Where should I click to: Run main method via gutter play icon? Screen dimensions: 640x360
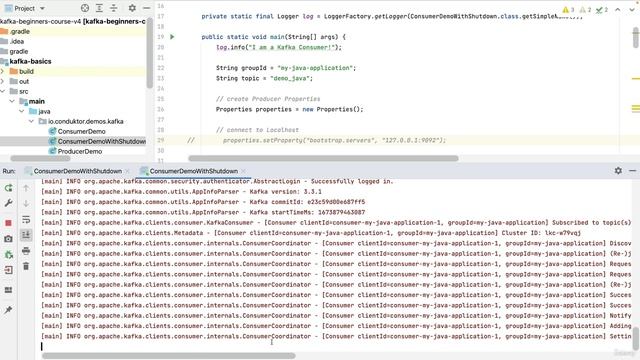click(172, 37)
